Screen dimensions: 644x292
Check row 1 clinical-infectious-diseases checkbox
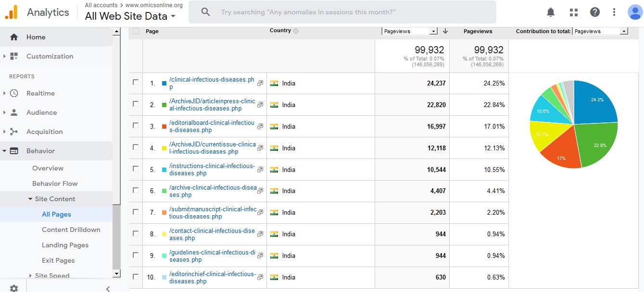136,82
